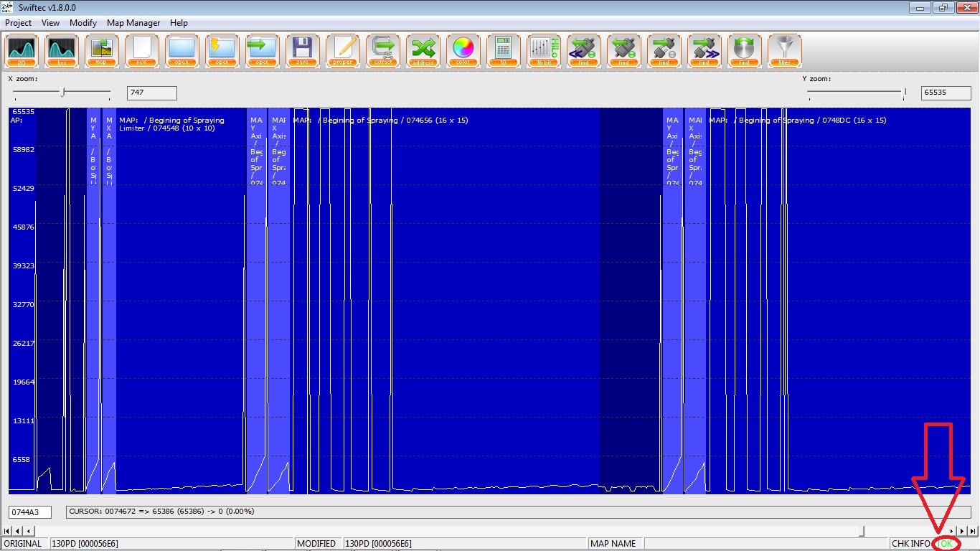
Task: Open the Project menu
Action: coord(19,23)
